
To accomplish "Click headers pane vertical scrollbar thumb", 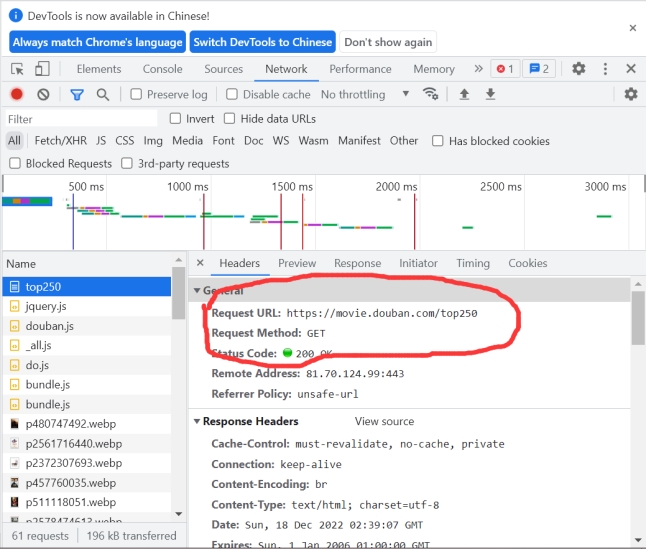I will click(x=638, y=318).
